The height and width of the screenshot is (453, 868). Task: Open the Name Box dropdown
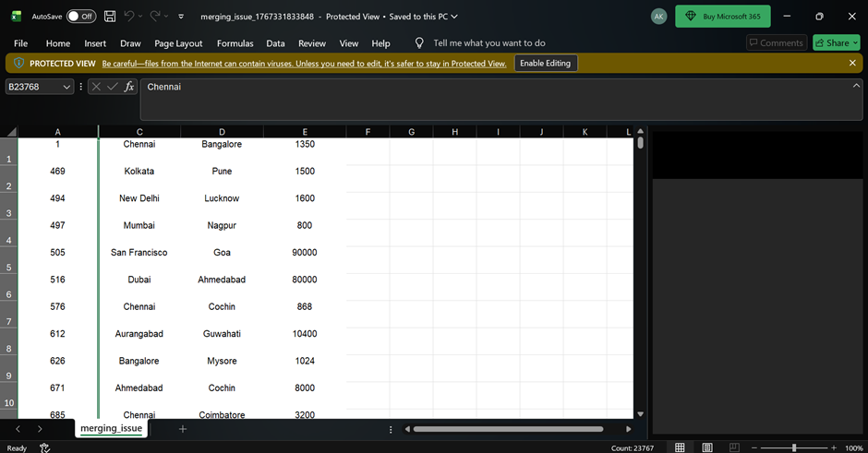(x=66, y=87)
